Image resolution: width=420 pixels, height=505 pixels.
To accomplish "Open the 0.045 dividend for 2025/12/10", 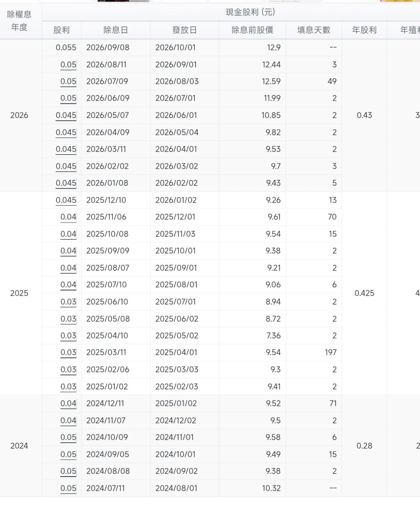I will click(66, 200).
